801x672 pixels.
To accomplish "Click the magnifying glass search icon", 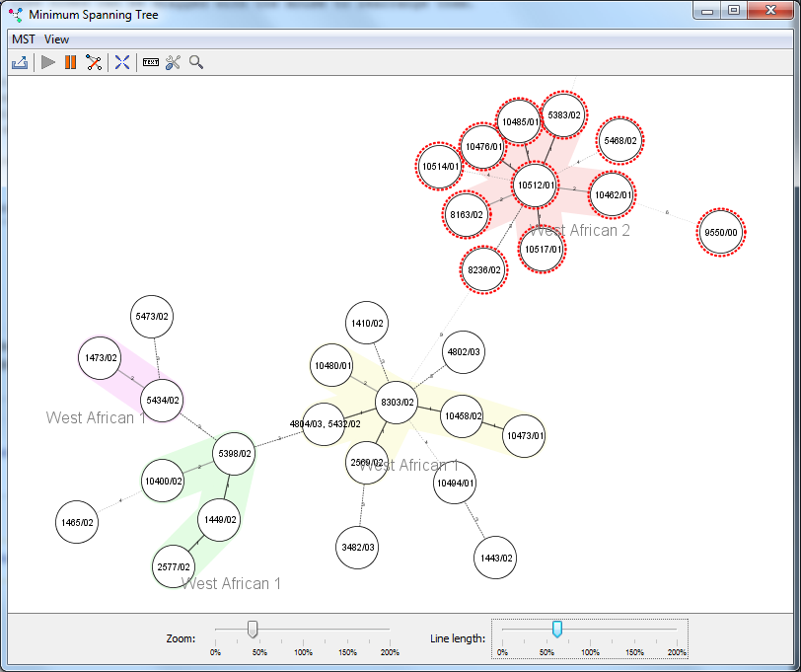I will [x=196, y=62].
